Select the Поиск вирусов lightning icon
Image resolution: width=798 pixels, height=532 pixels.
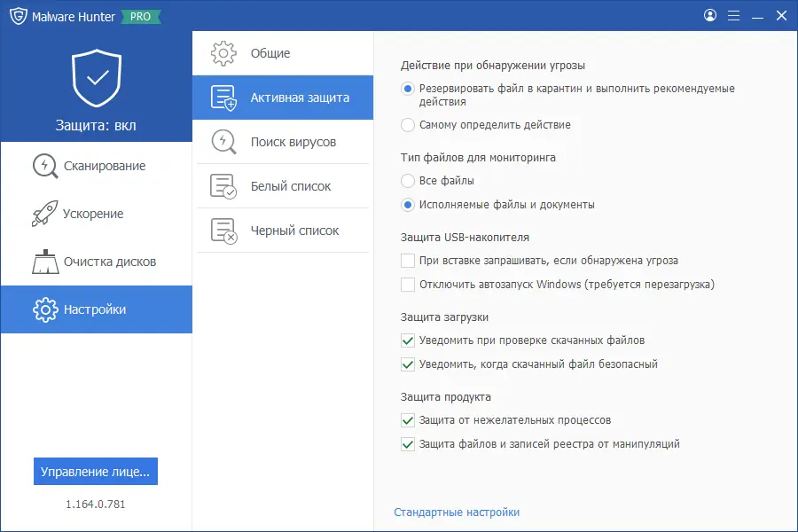(x=224, y=141)
